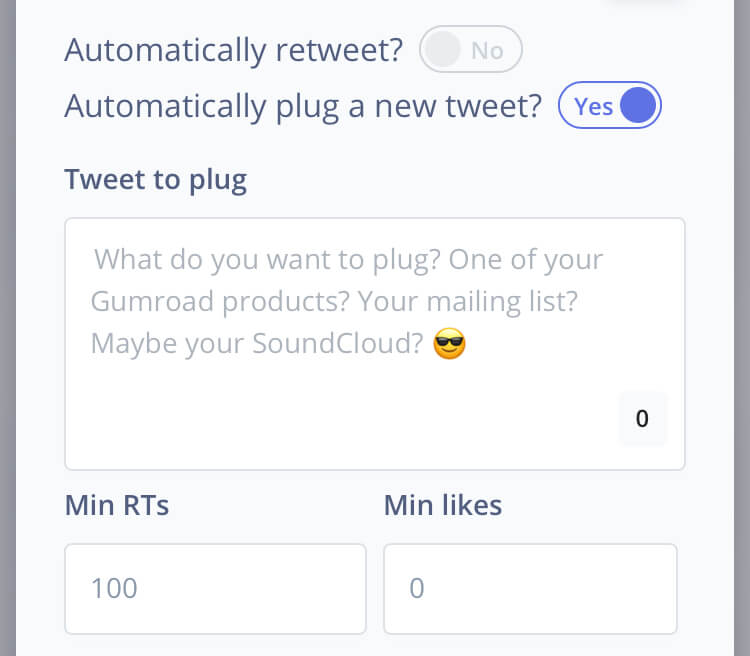Select the Min likes input field

coord(530,588)
